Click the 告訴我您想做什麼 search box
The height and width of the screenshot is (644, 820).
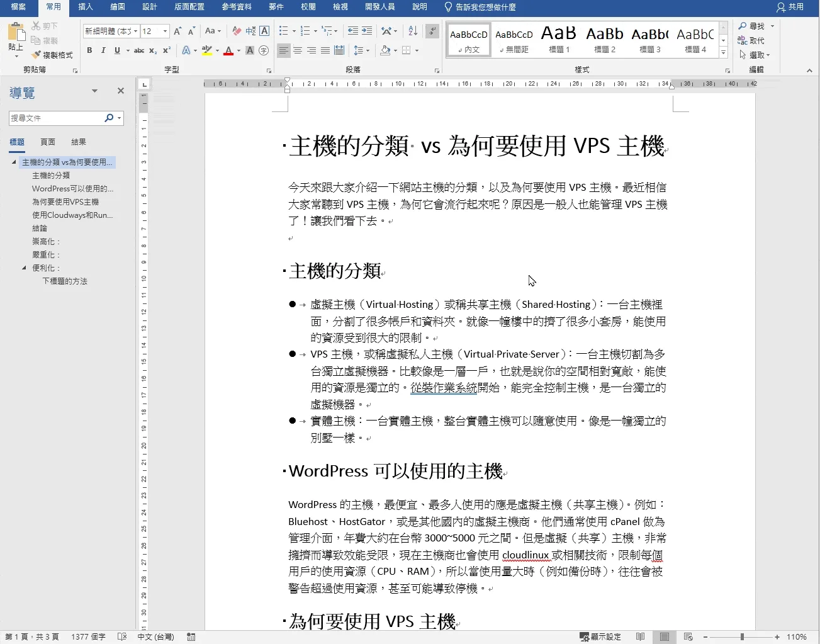coord(480,7)
